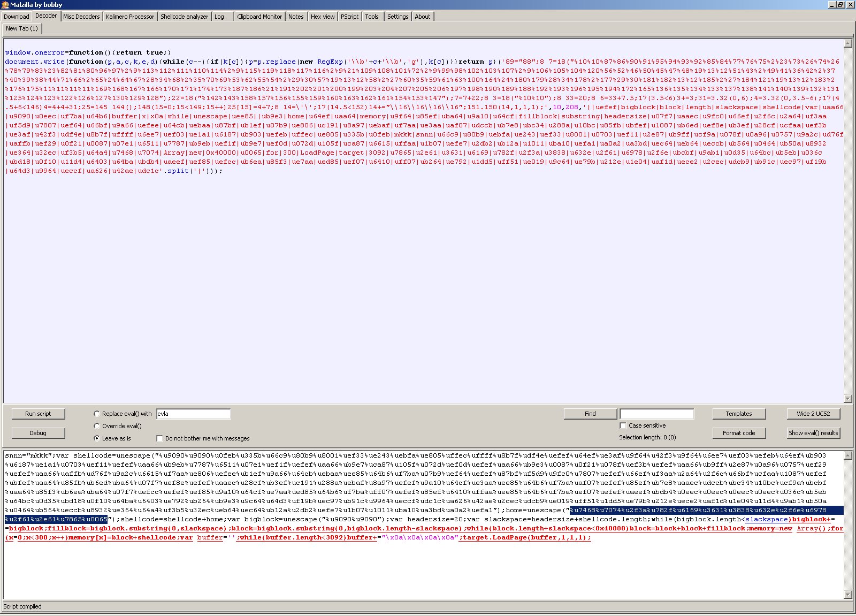Open the PScript tab
Image resolution: width=856 pixels, height=616 pixels.
coord(350,17)
